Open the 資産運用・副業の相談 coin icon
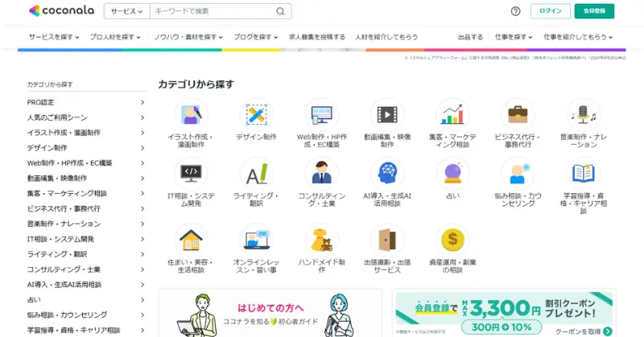The width and height of the screenshot is (644, 337). (x=452, y=240)
